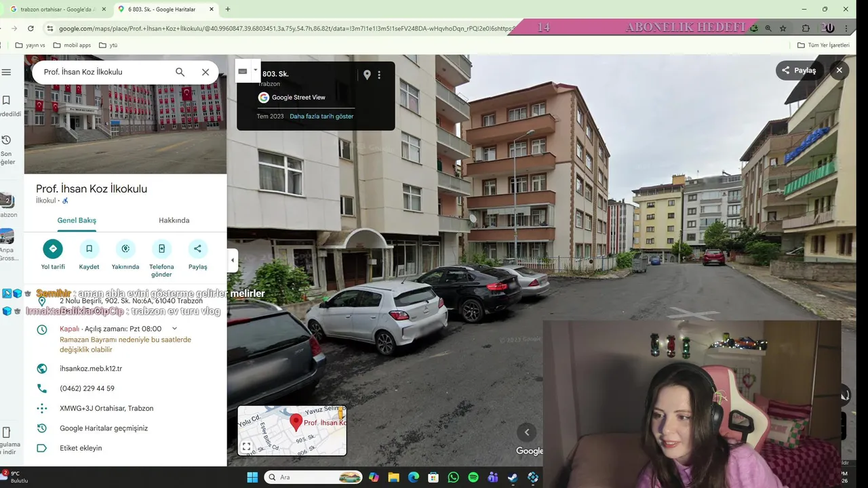Viewport: 868px width, 488px height.
Task: Open the school photo thumbnail in the place panel
Action: [x=125, y=115]
